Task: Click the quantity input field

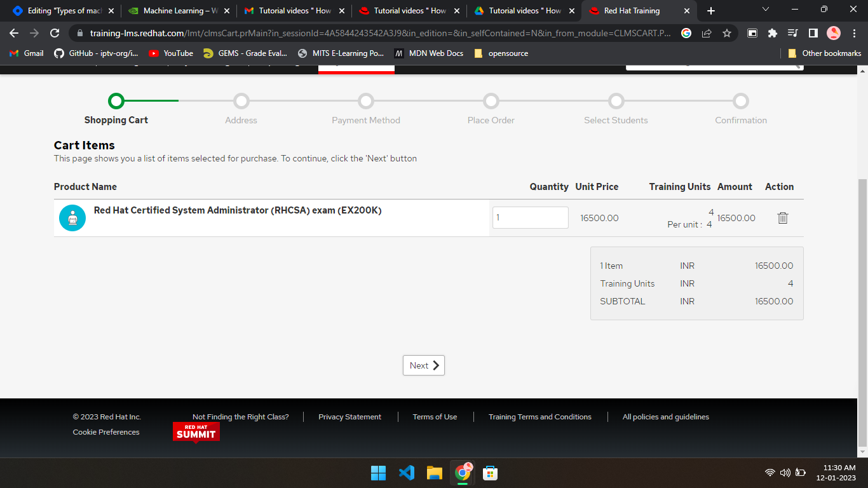Action: 530,217
